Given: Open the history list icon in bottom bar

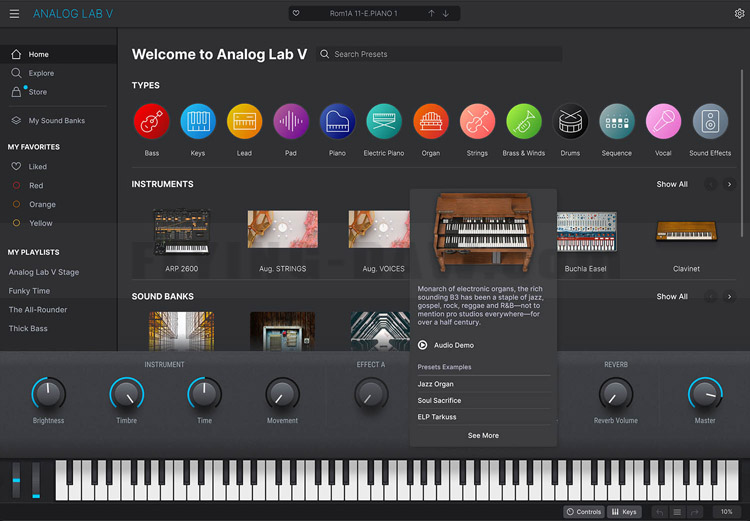Looking at the screenshot, I should click(x=677, y=512).
